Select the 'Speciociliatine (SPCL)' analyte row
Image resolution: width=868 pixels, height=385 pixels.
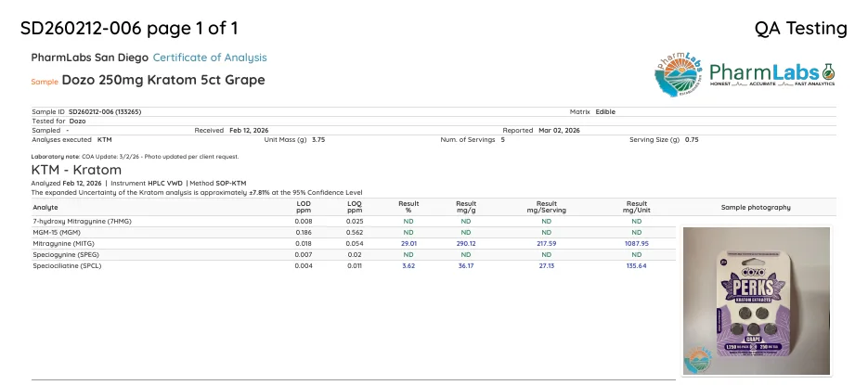(x=353, y=265)
